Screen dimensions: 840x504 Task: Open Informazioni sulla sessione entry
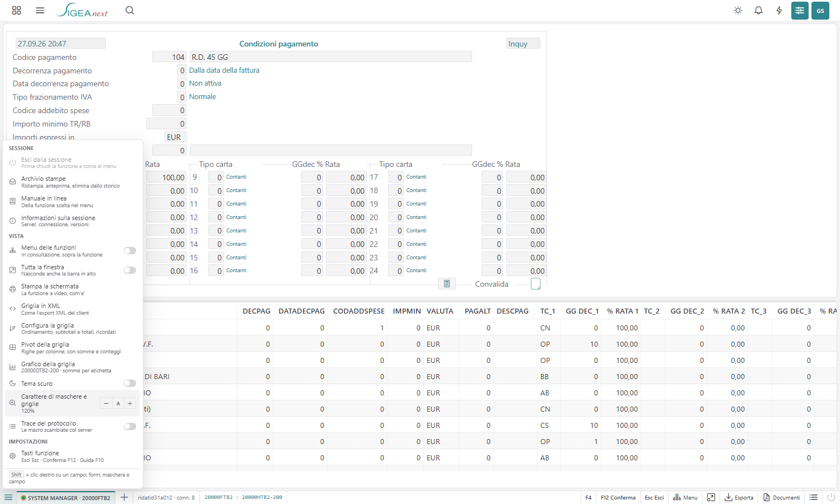pyautogui.click(x=73, y=221)
